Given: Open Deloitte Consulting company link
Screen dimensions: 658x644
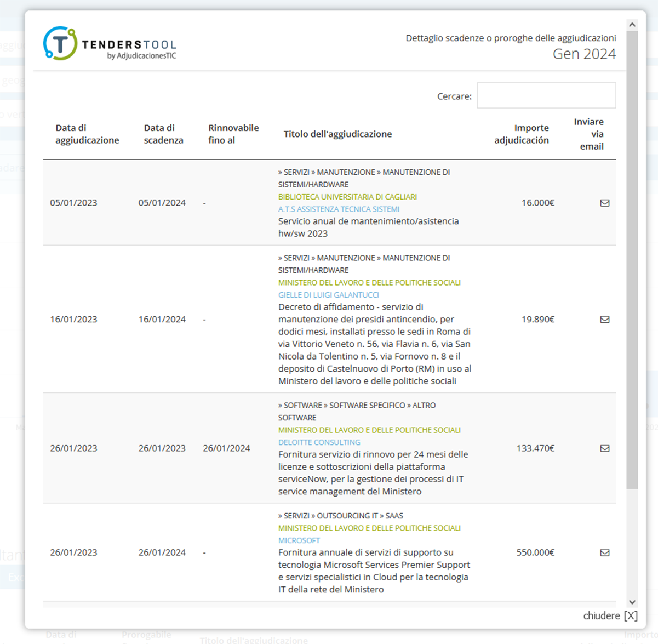Looking at the screenshot, I should [319, 442].
